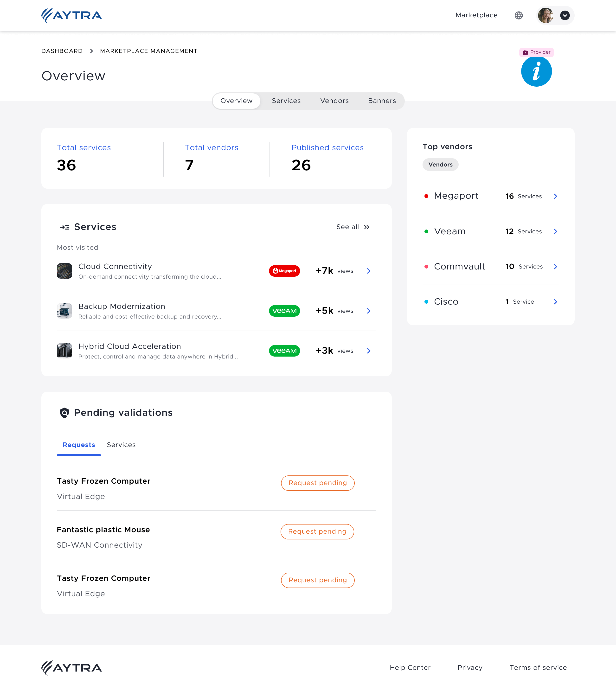Open the Terms of service footer link

tap(538, 668)
